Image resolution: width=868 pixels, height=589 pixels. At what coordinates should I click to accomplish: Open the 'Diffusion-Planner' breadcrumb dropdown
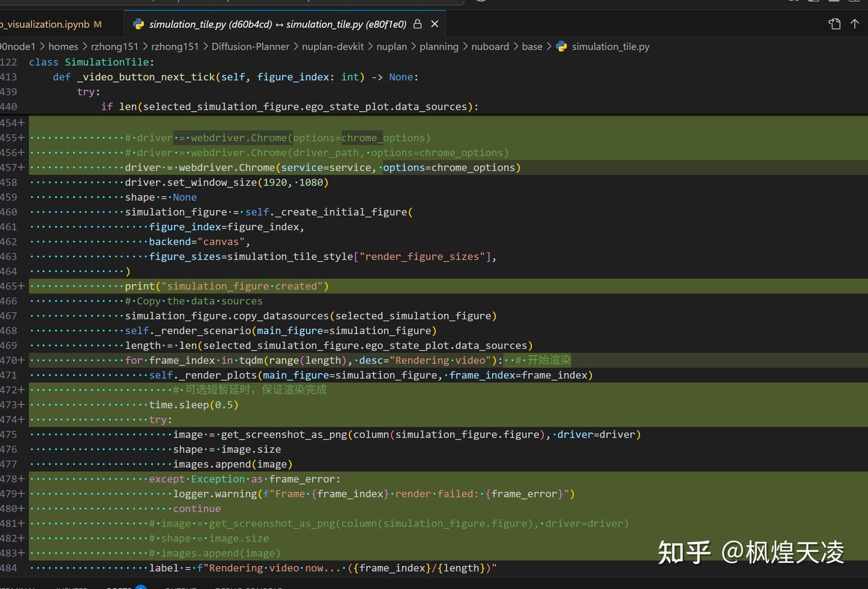coord(250,46)
